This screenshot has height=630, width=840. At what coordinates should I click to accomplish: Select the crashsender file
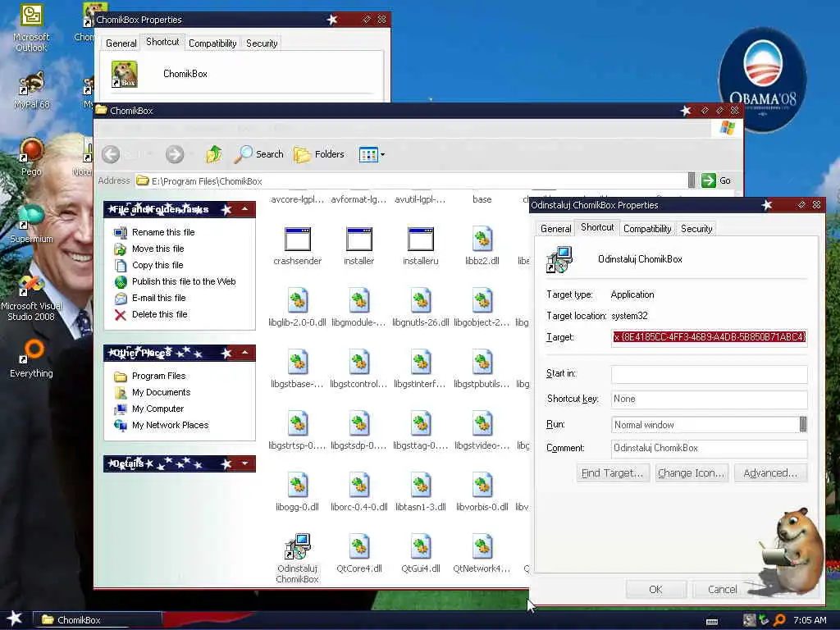point(297,246)
